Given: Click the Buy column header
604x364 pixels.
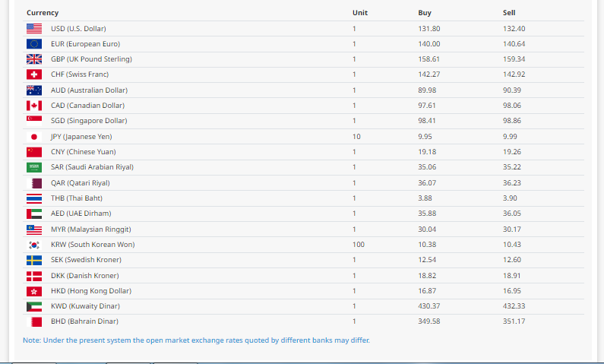Looking at the screenshot, I should point(425,13).
